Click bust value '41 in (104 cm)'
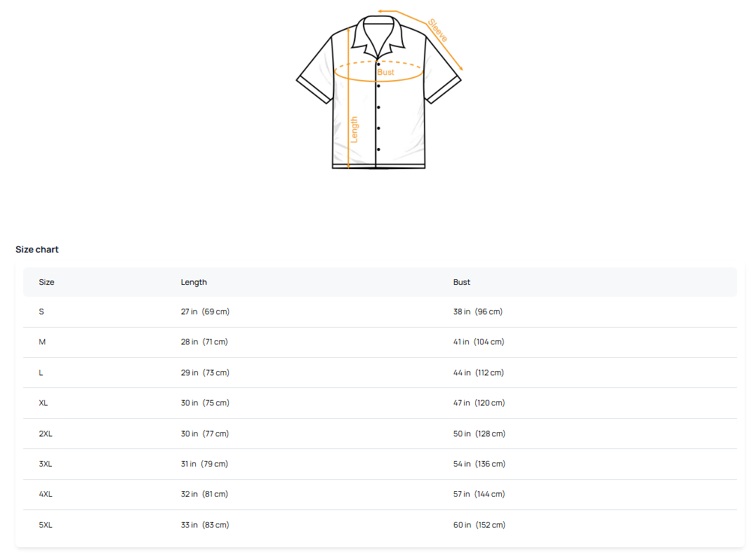 479,342
